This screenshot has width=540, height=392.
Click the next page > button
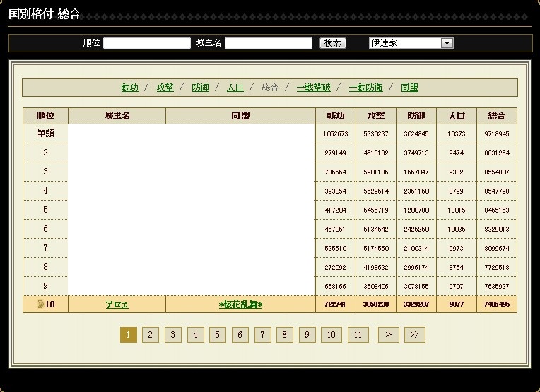tap(389, 335)
